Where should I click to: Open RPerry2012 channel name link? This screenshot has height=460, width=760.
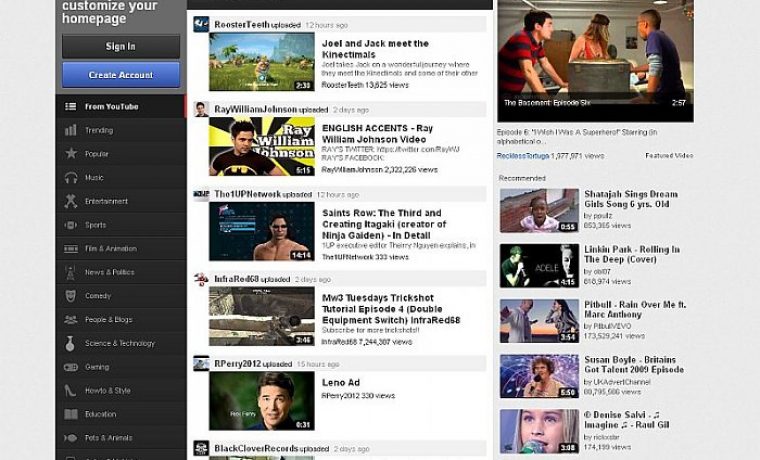[238, 364]
